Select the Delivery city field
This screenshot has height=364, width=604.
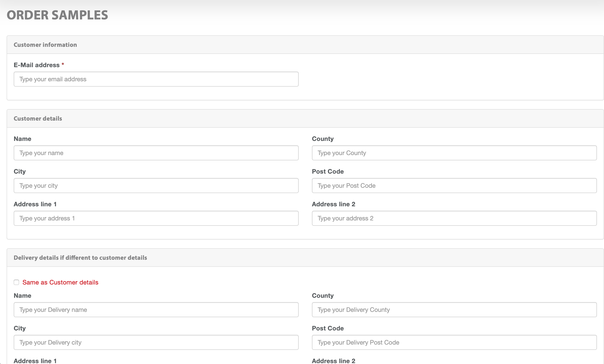[x=156, y=342]
